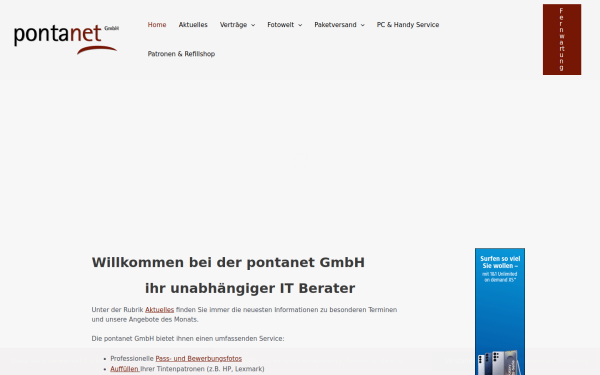Click the ihr unabhängiger IT Berater heading
This screenshot has height=375, width=600.
pyautogui.click(x=250, y=288)
